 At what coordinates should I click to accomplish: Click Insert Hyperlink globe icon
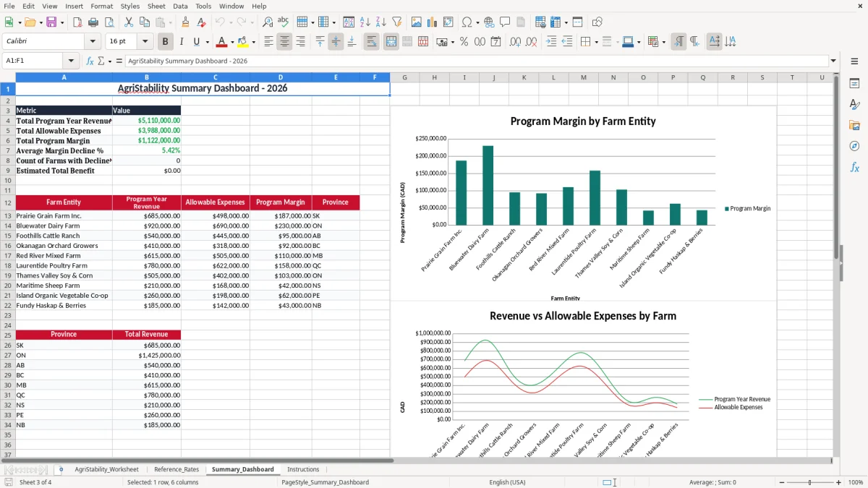point(489,22)
